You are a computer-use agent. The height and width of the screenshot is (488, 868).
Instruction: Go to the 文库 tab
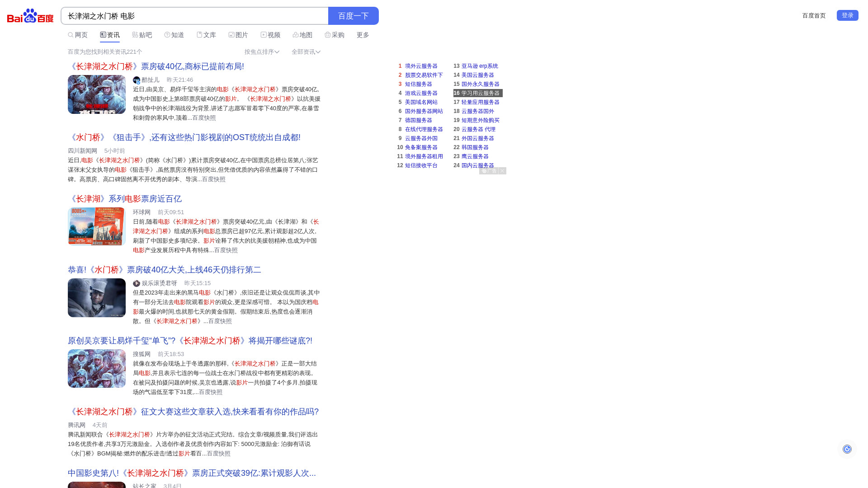pyautogui.click(x=206, y=35)
